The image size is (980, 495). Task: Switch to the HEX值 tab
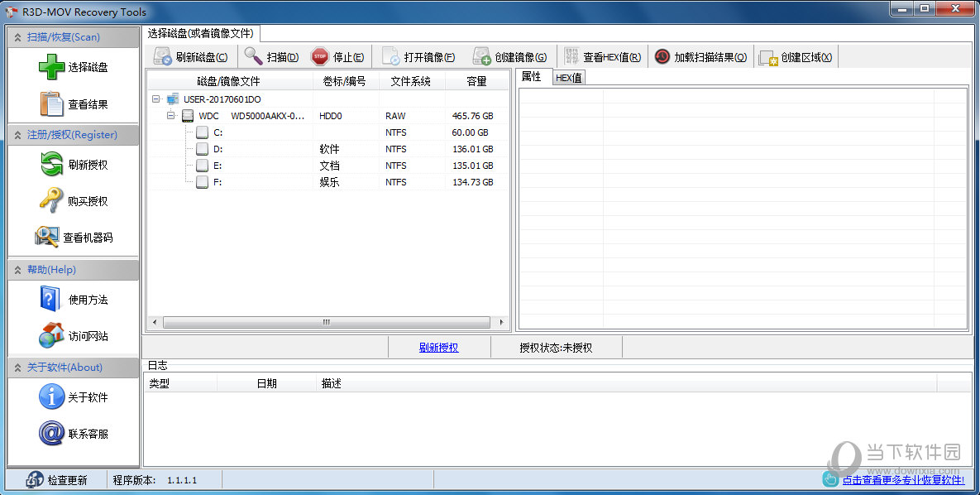tap(569, 78)
